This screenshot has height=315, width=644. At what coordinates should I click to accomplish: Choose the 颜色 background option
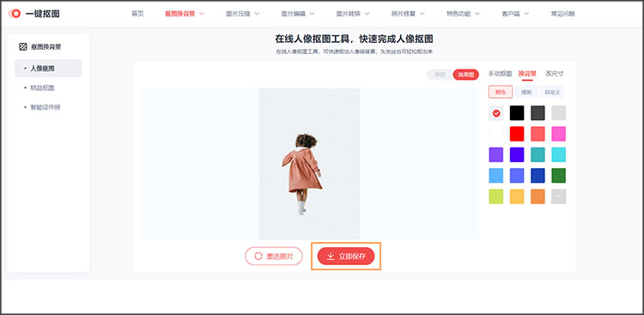click(501, 92)
